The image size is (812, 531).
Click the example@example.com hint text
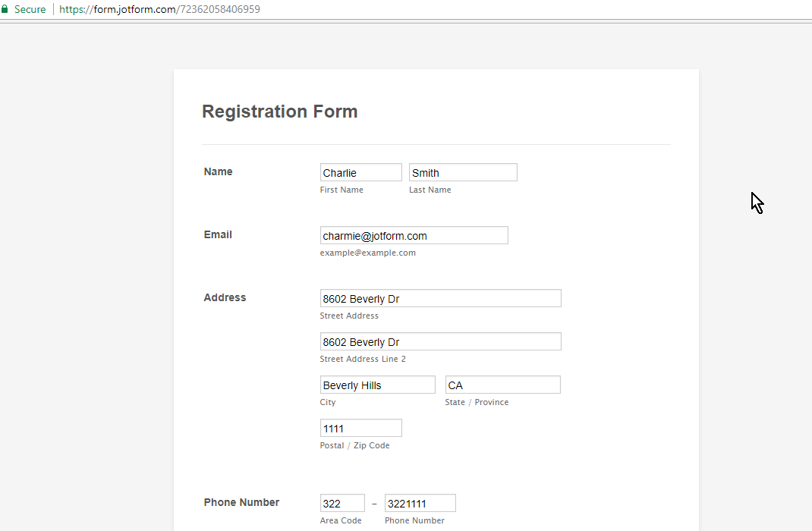pyautogui.click(x=367, y=253)
